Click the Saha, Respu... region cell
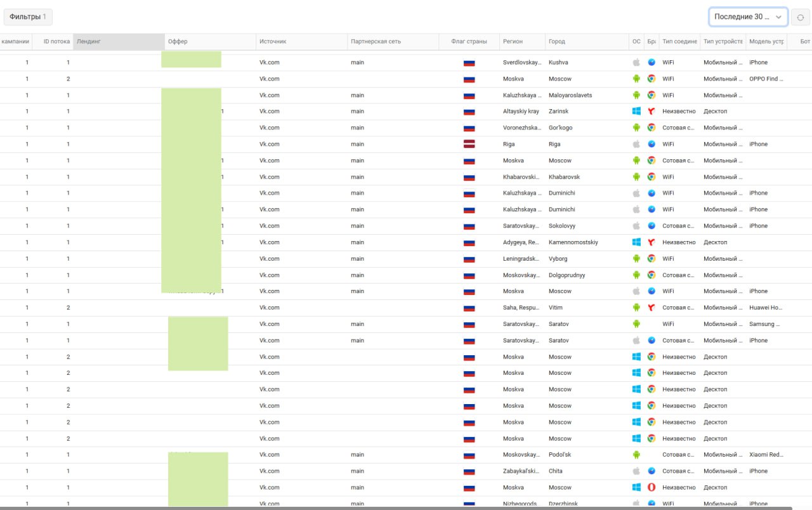The width and height of the screenshot is (812, 510). click(x=521, y=308)
